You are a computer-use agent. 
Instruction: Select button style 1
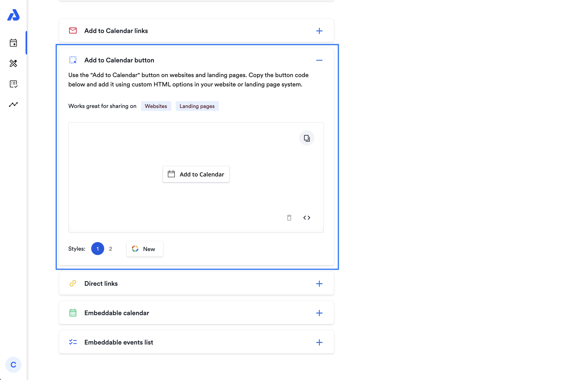pyautogui.click(x=97, y=249)
